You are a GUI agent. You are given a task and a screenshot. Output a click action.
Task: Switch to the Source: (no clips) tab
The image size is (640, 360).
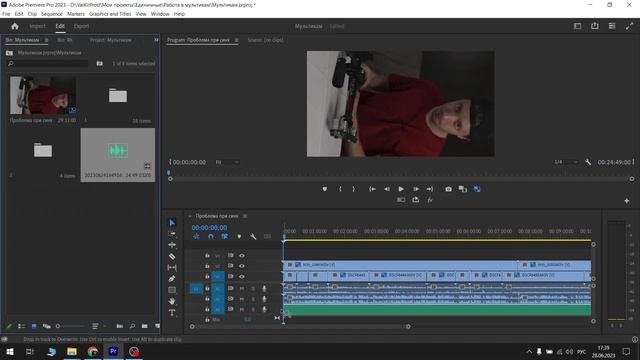[x=265, y=40]
